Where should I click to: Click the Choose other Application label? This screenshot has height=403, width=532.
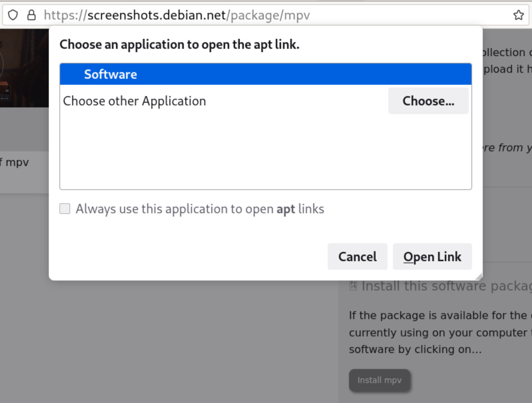coord(134,101)
